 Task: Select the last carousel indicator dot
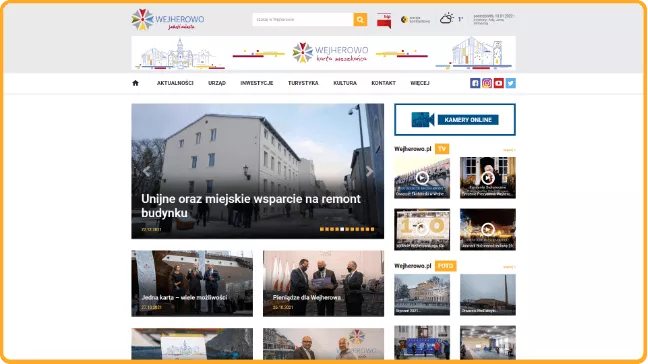tap(372, 229)
